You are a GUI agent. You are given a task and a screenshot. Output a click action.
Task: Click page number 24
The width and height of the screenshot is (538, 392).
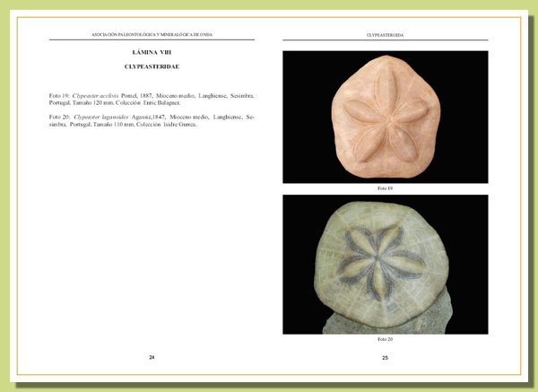152,358
